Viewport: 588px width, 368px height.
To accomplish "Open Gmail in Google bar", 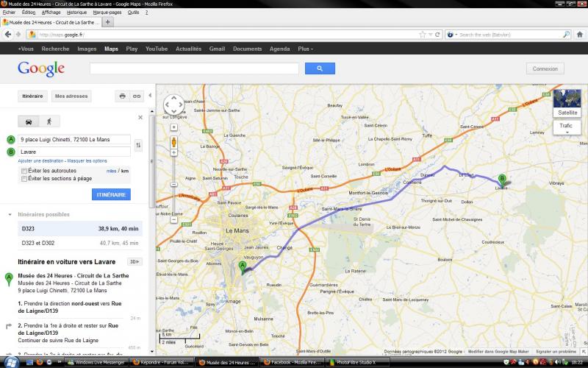I will point(217,49).
